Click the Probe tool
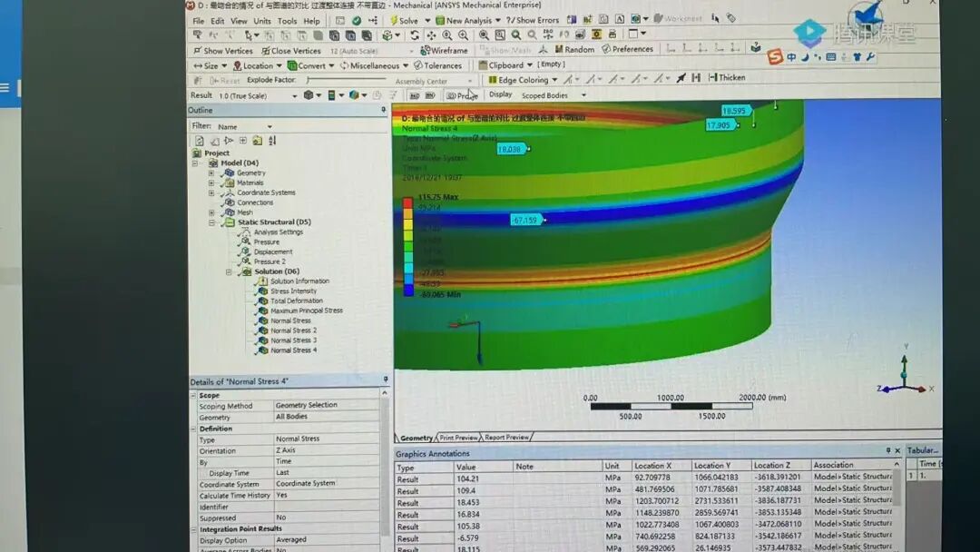Image resolution: width=980 pixels, height=552 pixels. tap(463, 95)
